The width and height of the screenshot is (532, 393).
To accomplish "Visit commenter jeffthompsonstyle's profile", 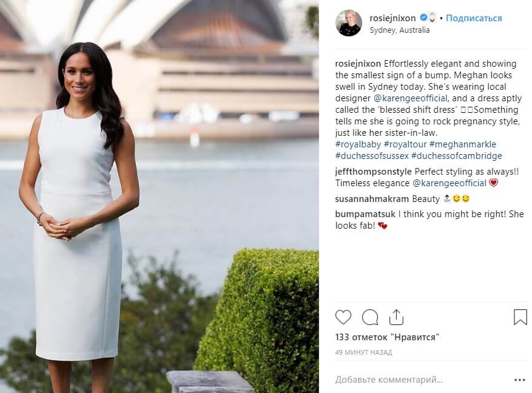I will (x=373, y=172).
